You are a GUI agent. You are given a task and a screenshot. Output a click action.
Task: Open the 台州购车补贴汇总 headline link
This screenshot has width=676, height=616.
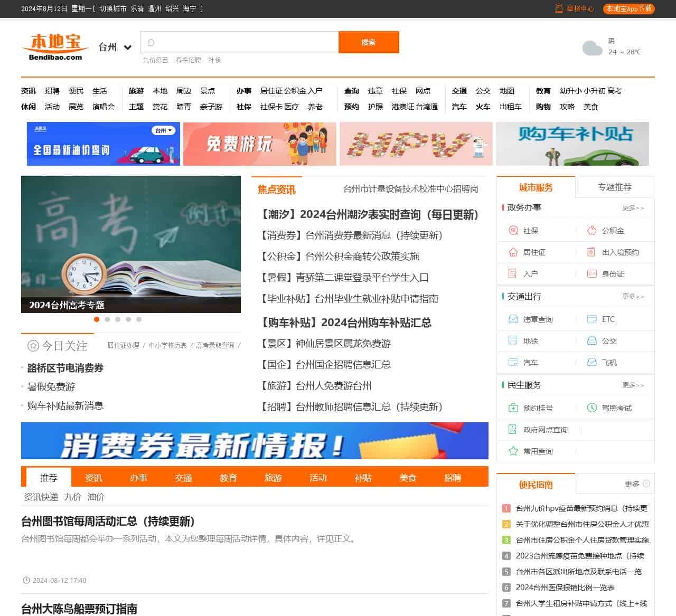346,323
